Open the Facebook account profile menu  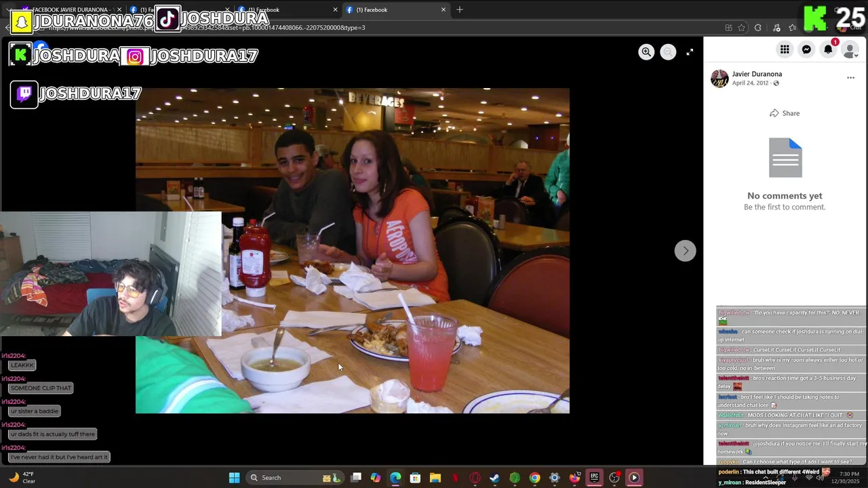850,49
